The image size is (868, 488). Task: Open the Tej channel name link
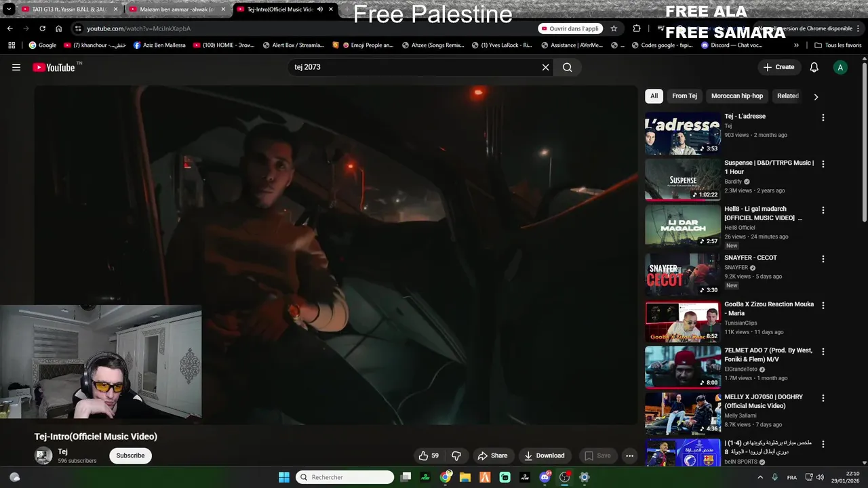[x=62, y=451]
